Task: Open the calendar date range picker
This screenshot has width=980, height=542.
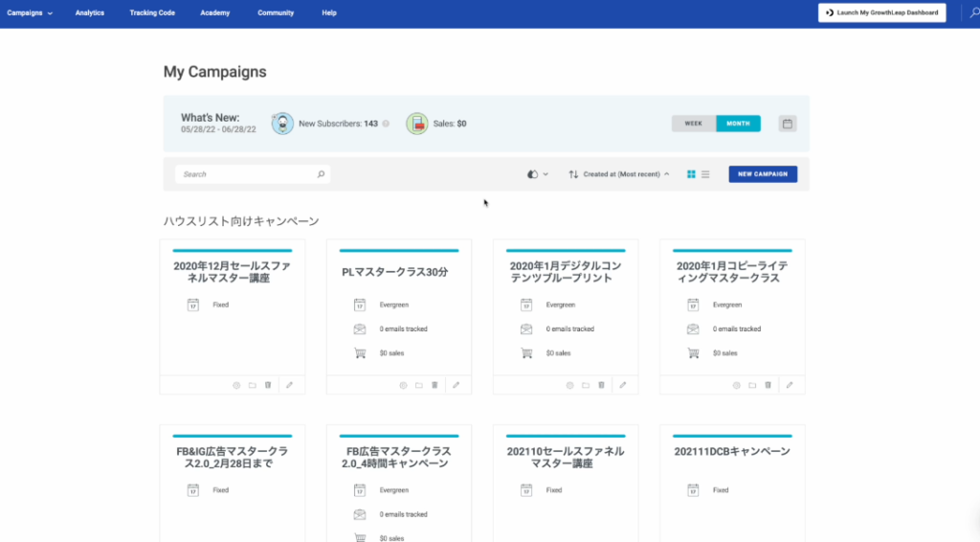Action: (788, 124)
